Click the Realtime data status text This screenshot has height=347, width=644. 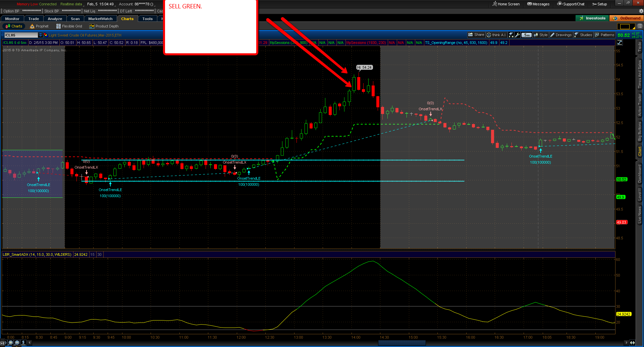(71, 4)
